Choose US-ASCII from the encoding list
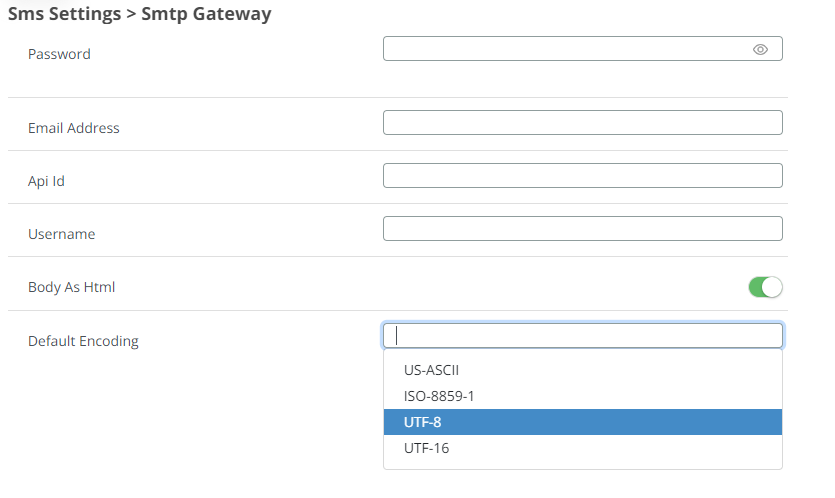 pos(431,370)
